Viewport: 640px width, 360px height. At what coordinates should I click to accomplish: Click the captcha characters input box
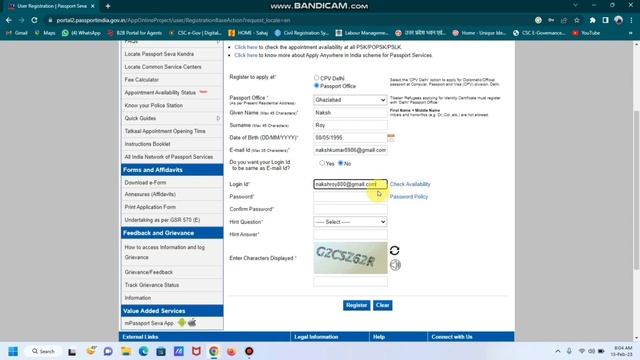[350, 281]
